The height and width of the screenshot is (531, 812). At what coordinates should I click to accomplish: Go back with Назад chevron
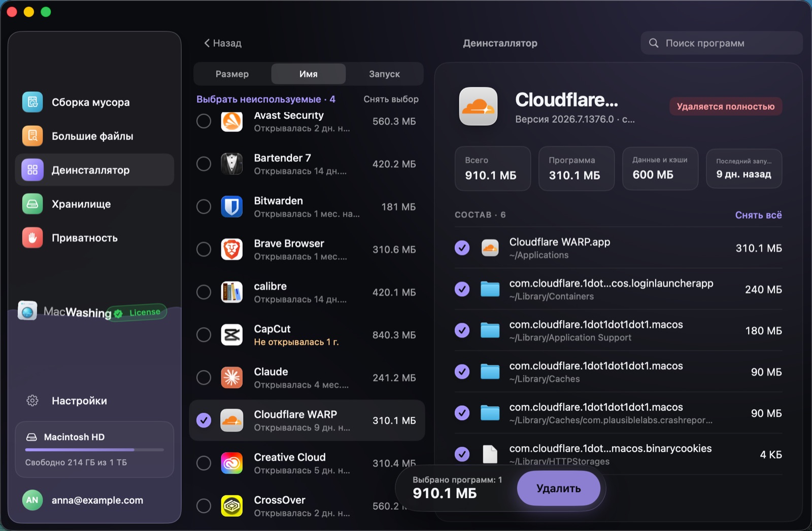click(x=222, y=43)
